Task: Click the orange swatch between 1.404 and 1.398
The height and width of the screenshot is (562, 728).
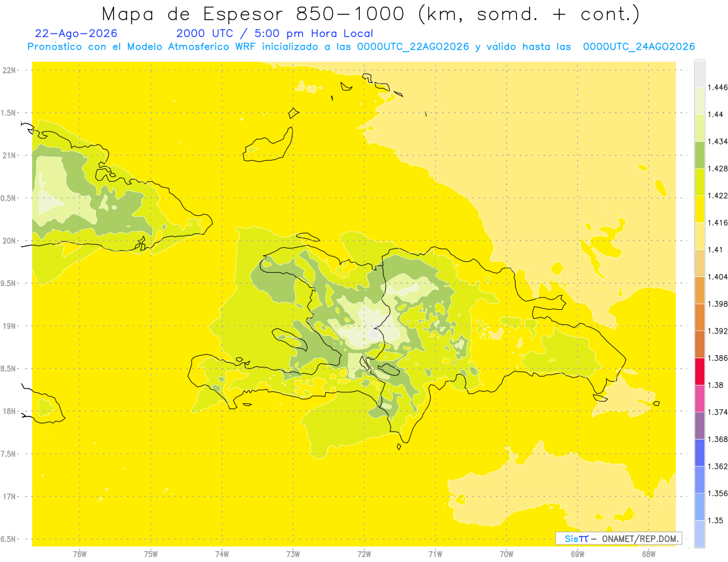Action: pyautogui.click(x=699, y=290)
